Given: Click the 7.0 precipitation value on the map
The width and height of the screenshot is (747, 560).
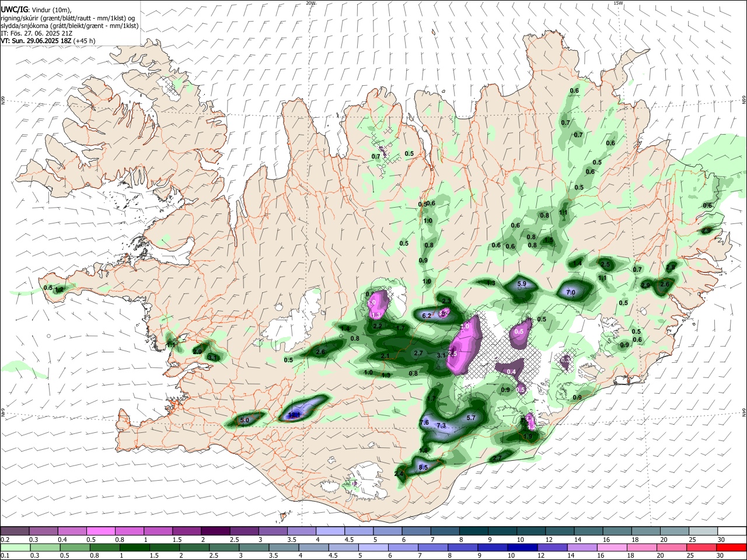Looking at the screenshot, I should [571, 292].
